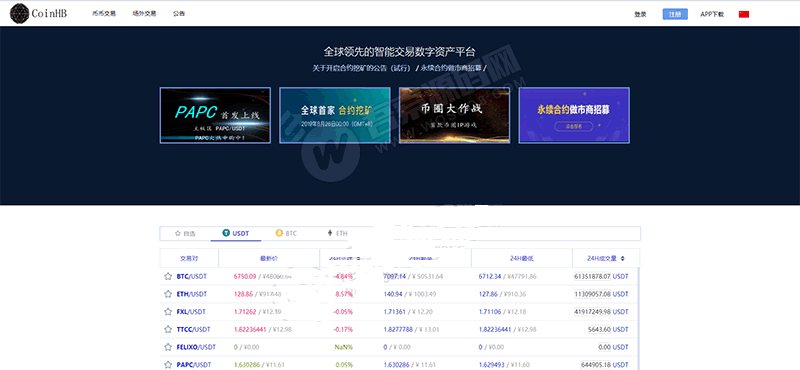Toggle favorite star for FELIXO/USDT

(168, 347)
